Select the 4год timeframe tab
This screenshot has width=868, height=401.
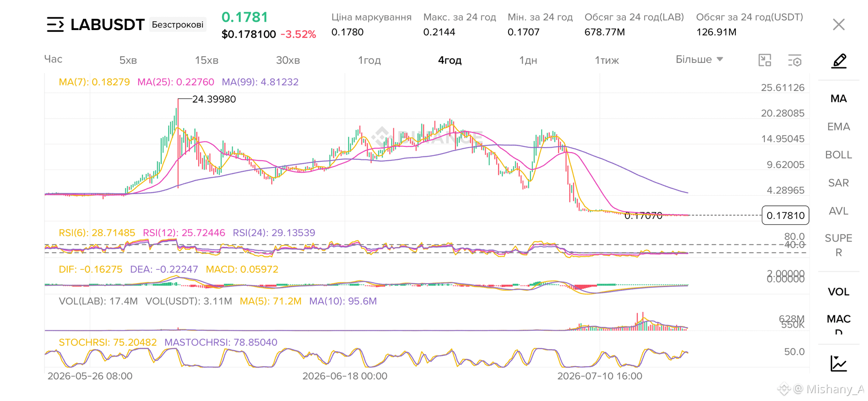click(449, 60)
